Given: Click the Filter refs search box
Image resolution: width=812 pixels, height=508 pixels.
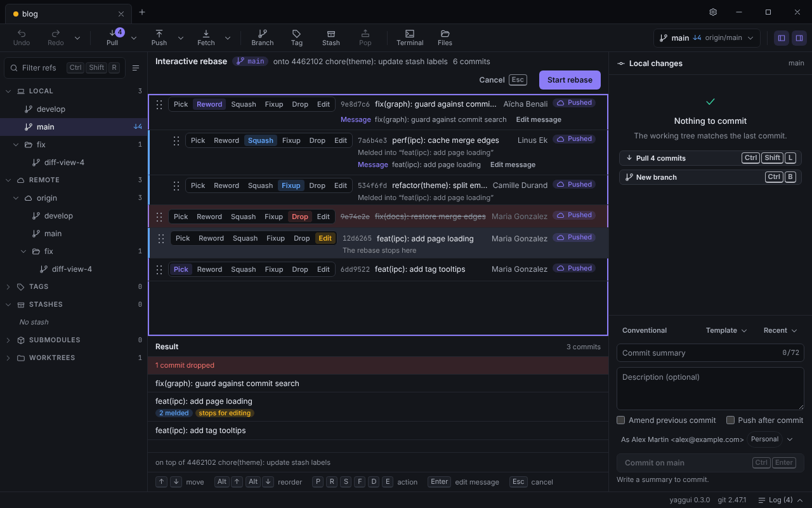Looking at the screenshot, I should coord(65,68).
